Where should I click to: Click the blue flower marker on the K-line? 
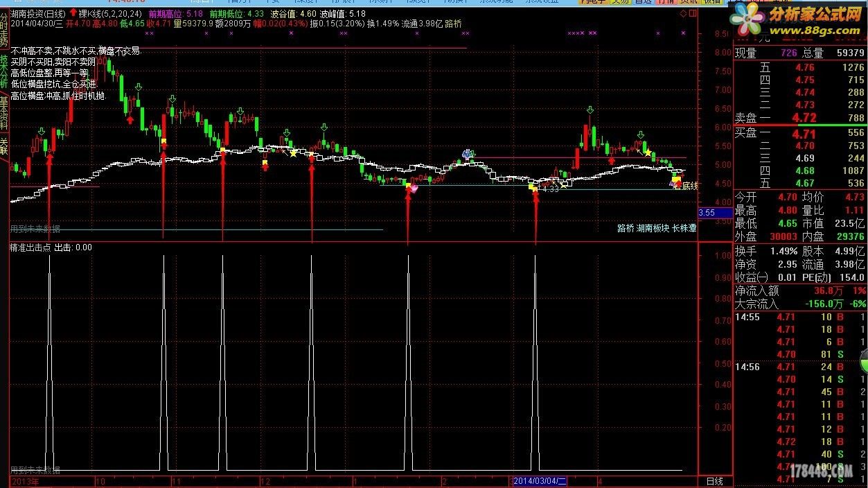[468, 154]
